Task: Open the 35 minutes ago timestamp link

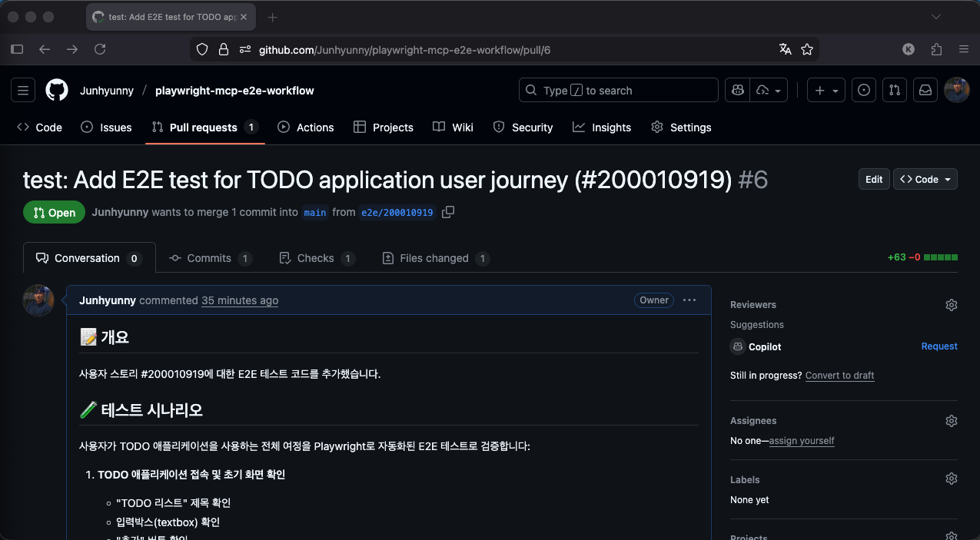Action: pos(240,300)
